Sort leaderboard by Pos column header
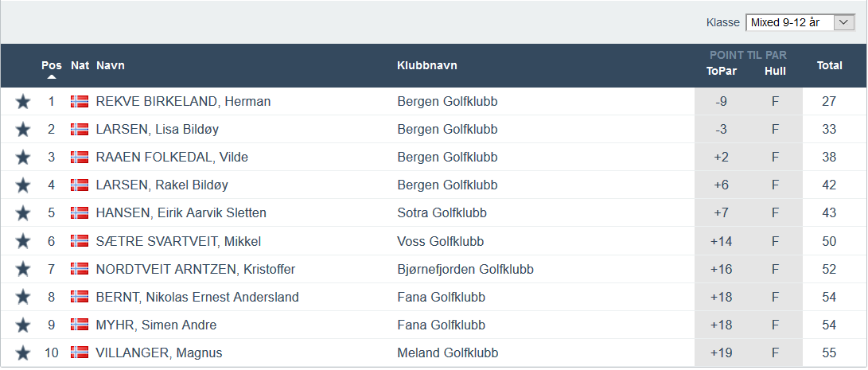The height and width of the screenshot is (370, 868). tap(51, 65)
